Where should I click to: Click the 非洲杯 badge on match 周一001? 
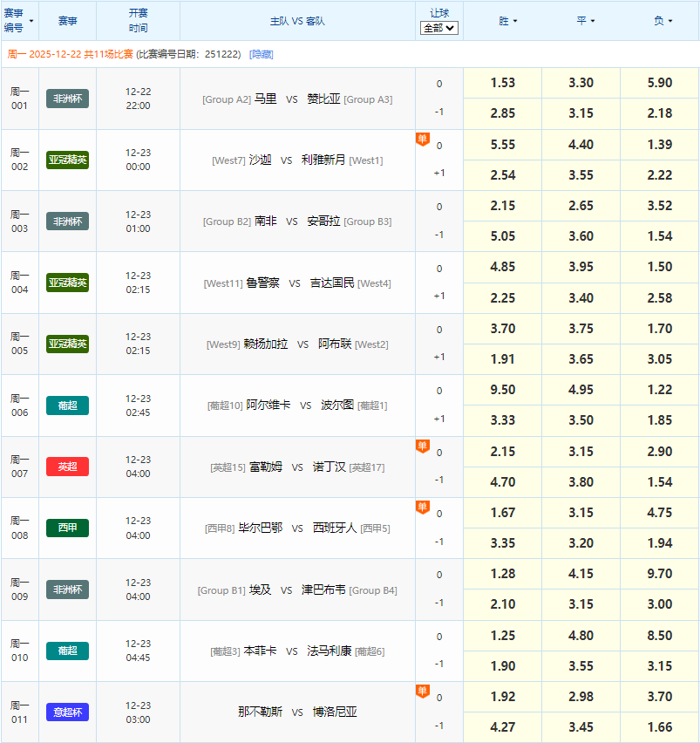(x=67, y=99)
